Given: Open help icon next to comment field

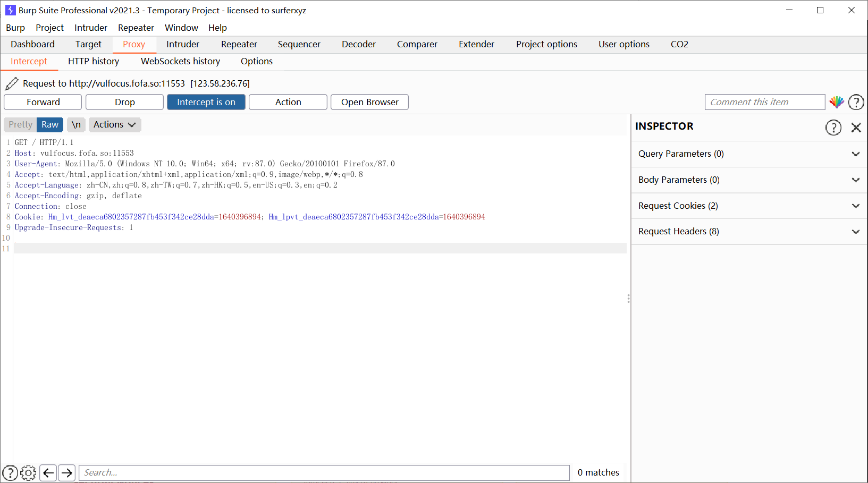Looking at the screenshot, I should pos(856,102).
